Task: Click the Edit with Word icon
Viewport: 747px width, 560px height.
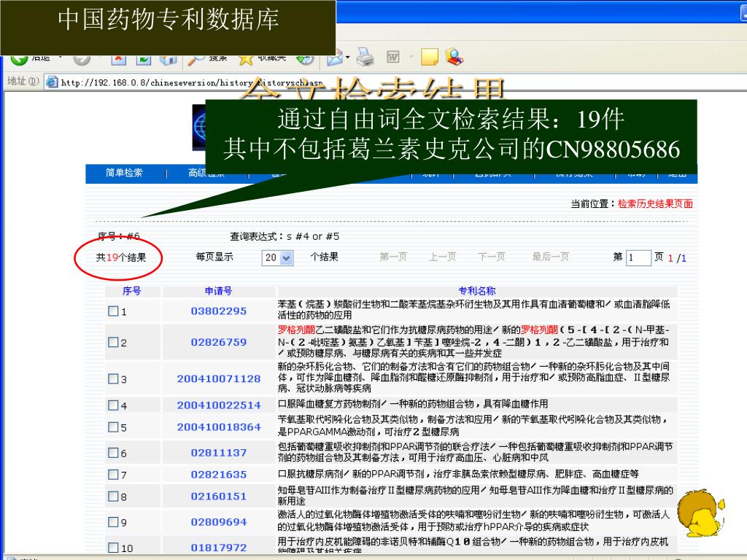Action: point(393,58)
